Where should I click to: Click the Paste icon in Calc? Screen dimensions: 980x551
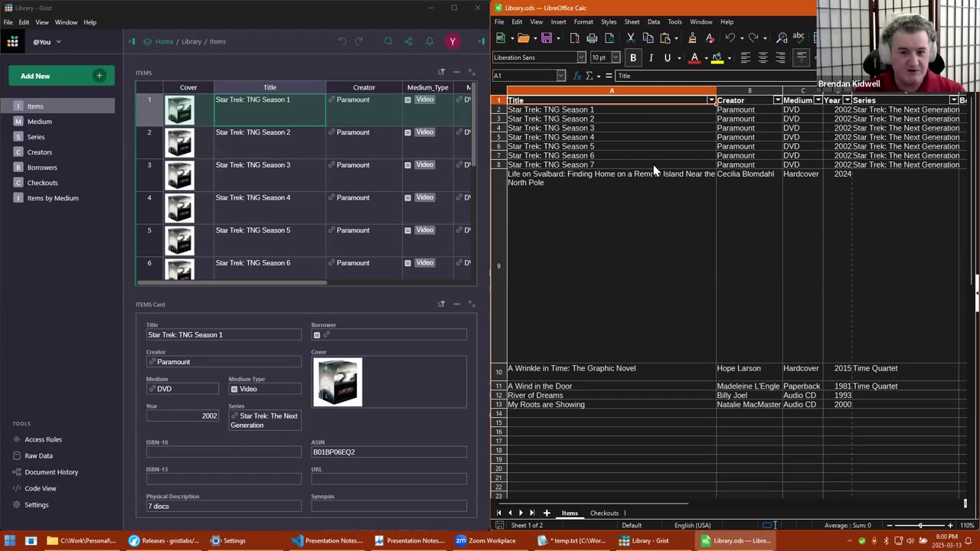click(665, 37)
